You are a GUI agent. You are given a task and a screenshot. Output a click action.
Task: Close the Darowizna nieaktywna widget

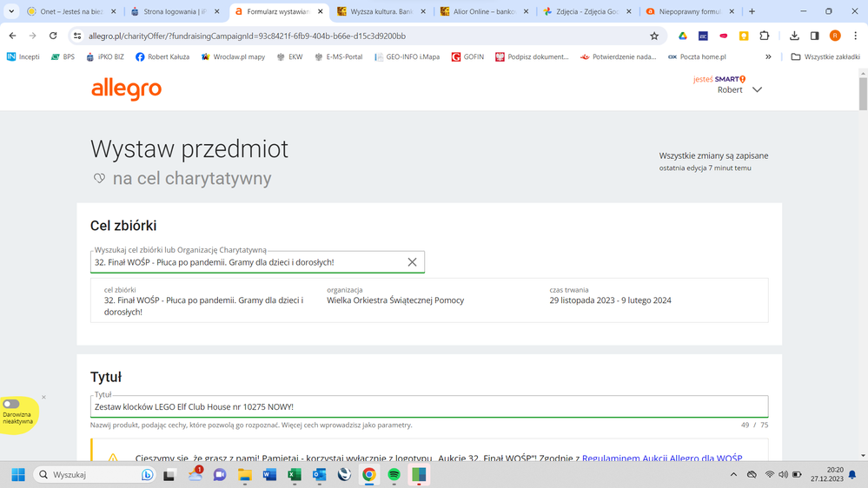pyautogui.click(x=43, y=398)
